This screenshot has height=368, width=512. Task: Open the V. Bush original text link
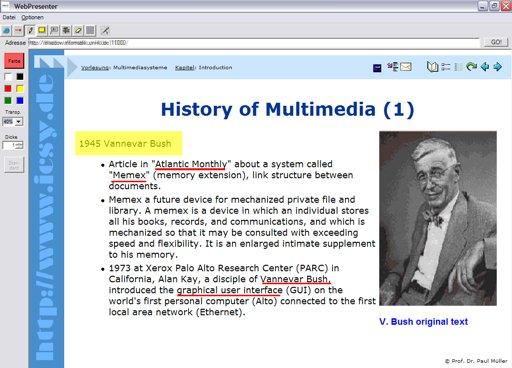click(x=423, y=322)
